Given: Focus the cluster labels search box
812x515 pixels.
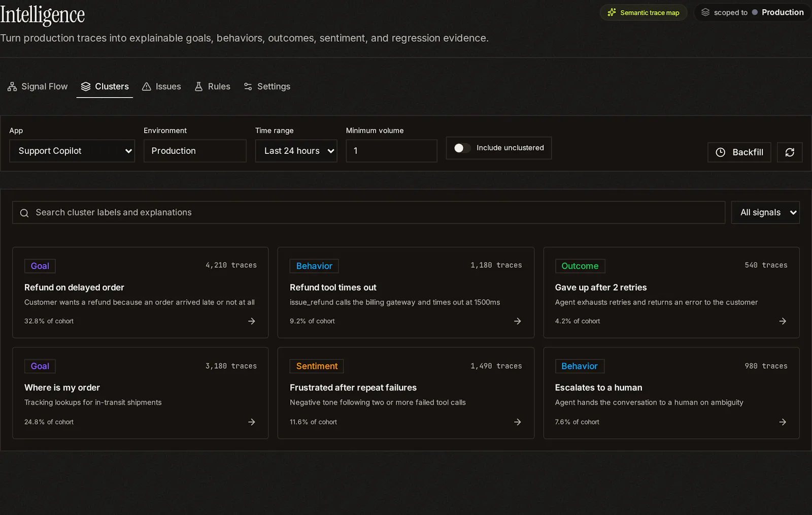Looking at the screenshot, I should (x=369, y=212).
